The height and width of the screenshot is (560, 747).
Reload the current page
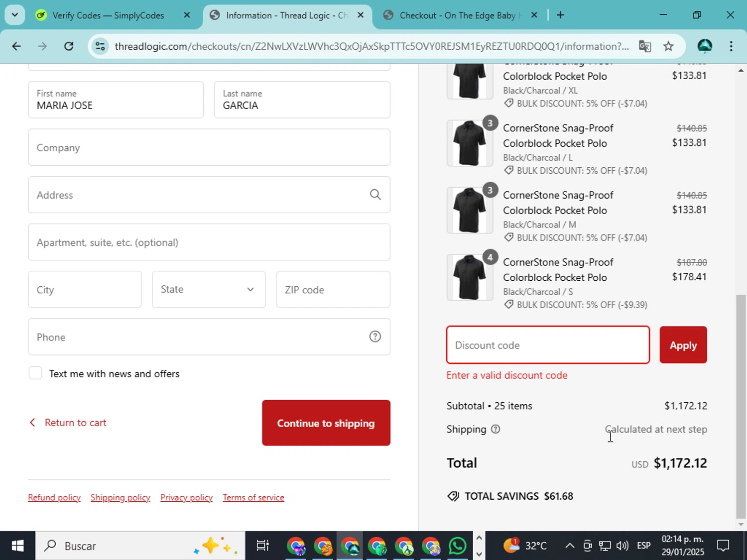69,46
